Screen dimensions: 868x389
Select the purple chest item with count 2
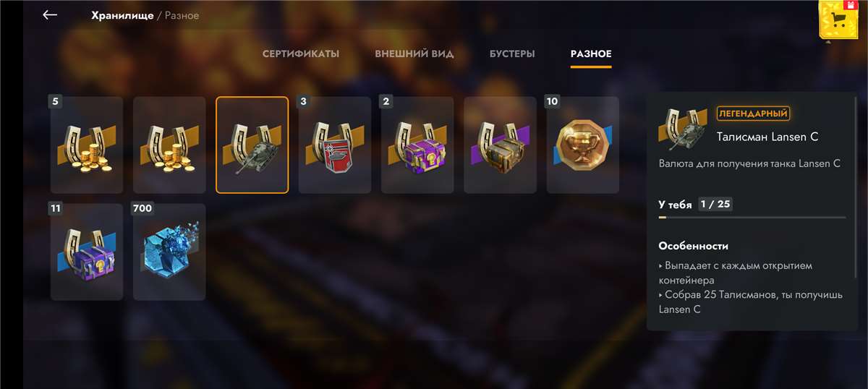(417, 145)
